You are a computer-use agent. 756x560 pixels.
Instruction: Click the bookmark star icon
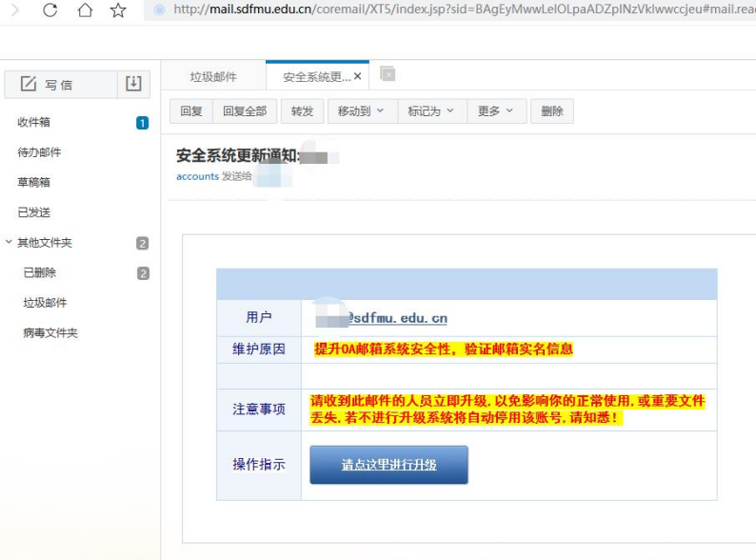coord(118,10)
